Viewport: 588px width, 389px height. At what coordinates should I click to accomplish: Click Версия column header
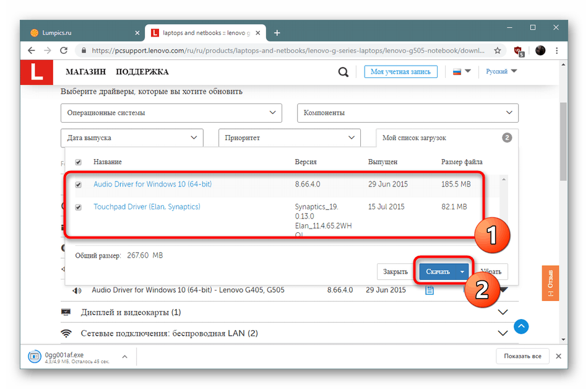306,162
